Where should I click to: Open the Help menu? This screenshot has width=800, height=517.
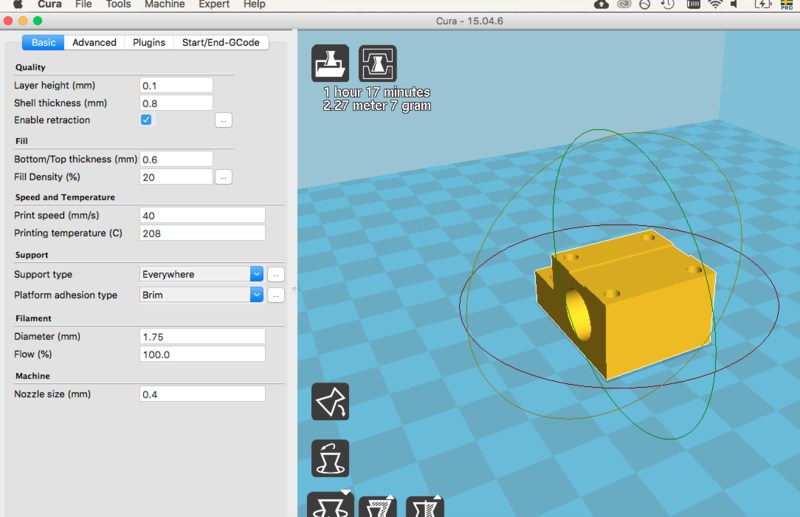(x=254, y=5)
